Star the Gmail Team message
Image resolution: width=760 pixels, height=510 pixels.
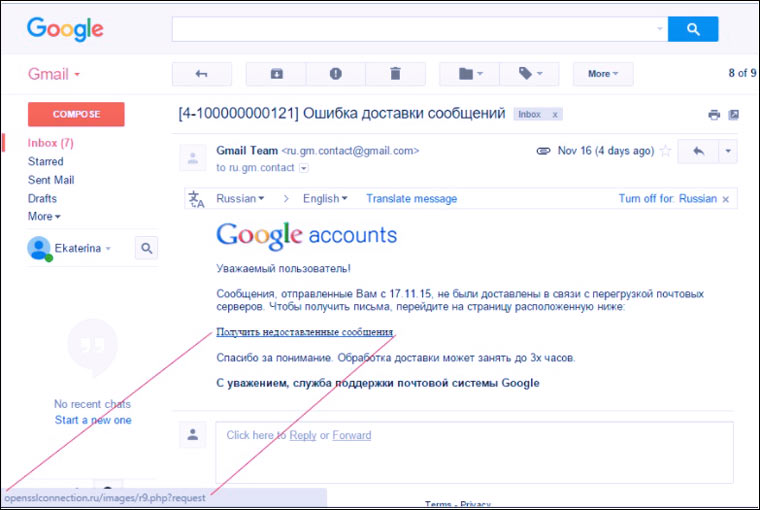(666, 151)
